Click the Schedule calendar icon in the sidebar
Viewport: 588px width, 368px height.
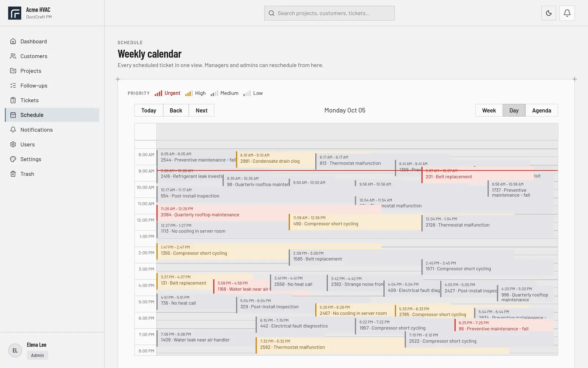click(13, 115)
